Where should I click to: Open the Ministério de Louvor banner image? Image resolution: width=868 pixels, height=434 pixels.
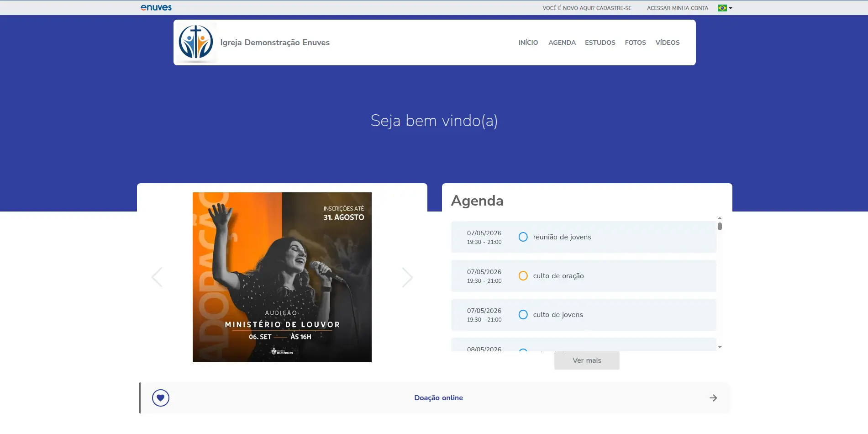pyautogui.click(x=282, y=277)
